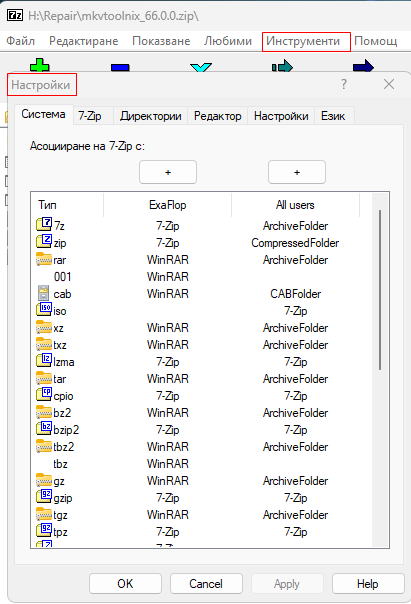The height and width of the screenshot is (604, 411).
Task: Click the file type list vertical scrollbar
Action: 380,290
